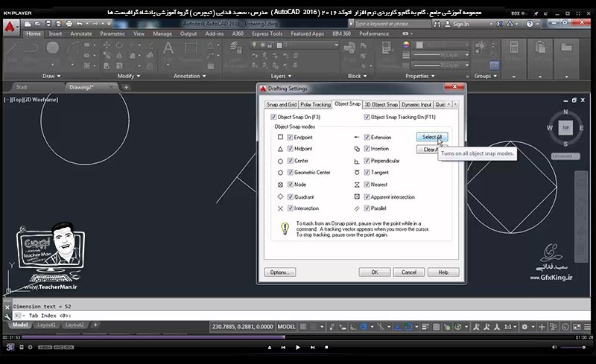Toggle the Perpendicular snap checkbox

pos(367,161)
